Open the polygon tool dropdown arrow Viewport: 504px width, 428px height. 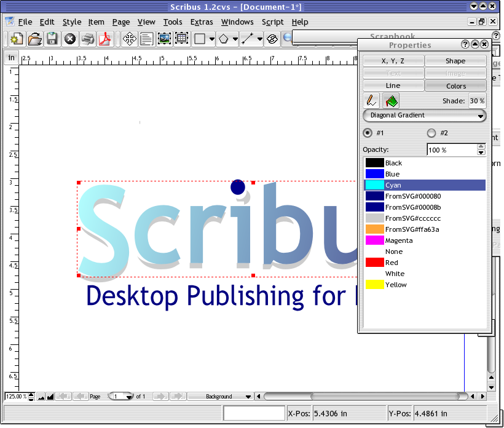click(x=235, y=39)
